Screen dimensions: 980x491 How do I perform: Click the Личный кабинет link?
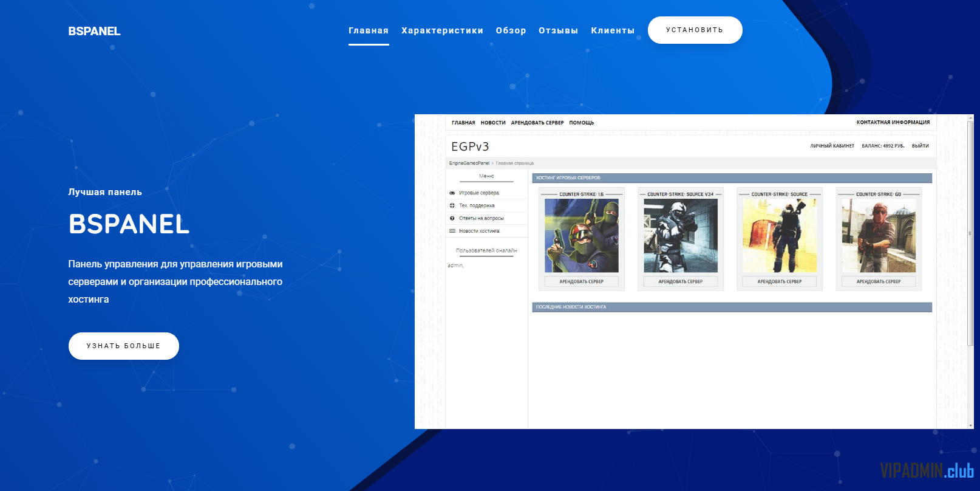tap(832, 146)
